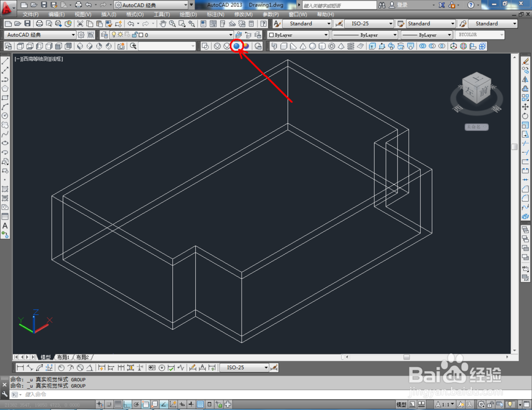Open the Help question mark in standard toolbar
The width and height of the screenshot is (532, 410).
263,23
